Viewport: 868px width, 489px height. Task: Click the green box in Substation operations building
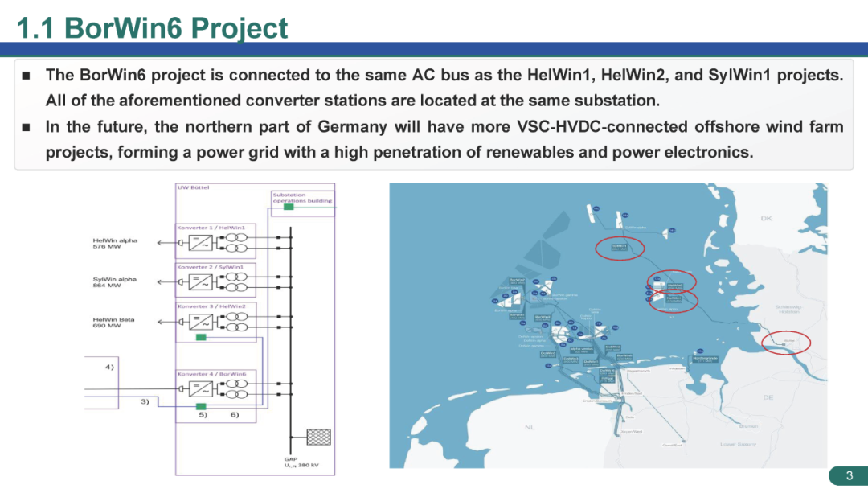289,208
